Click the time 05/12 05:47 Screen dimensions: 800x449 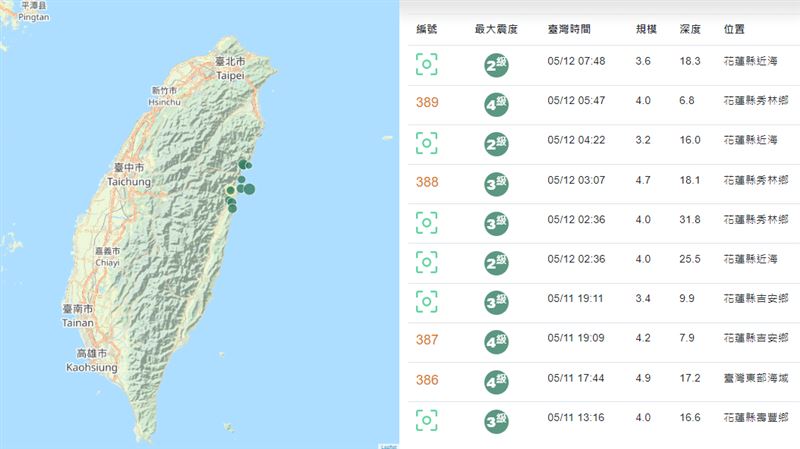tap(577, 101)
